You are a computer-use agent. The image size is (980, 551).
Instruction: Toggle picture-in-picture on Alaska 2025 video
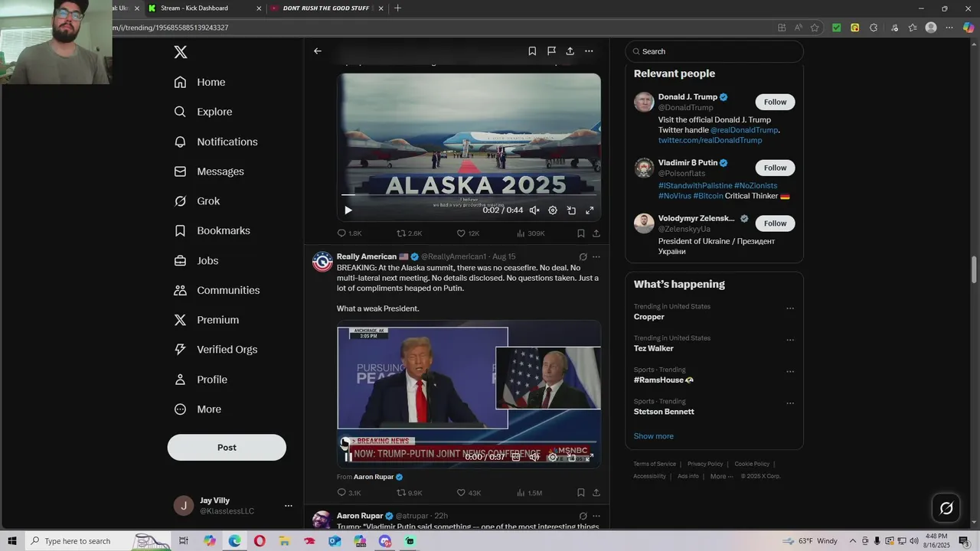pyautogui.click(x=571, y=210)
